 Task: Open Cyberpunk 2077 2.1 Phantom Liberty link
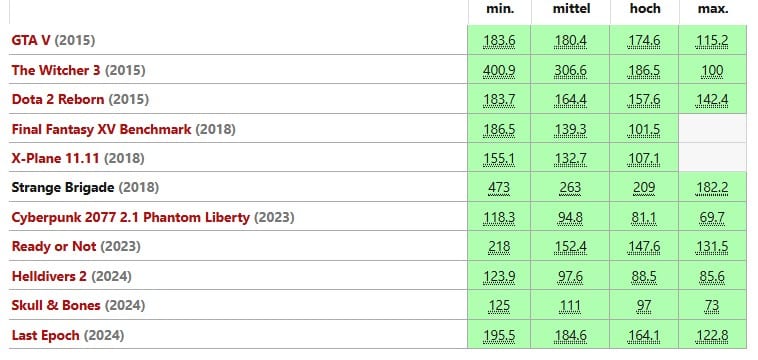point(131,217)
